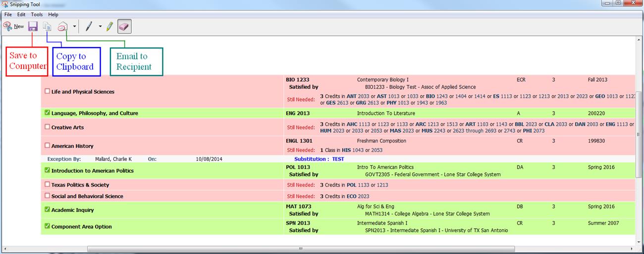Image resolution: width=644 pixels, height=254 pixels.
Task: Send the snip with the envelope icon
Action: (x=63, y=27)
